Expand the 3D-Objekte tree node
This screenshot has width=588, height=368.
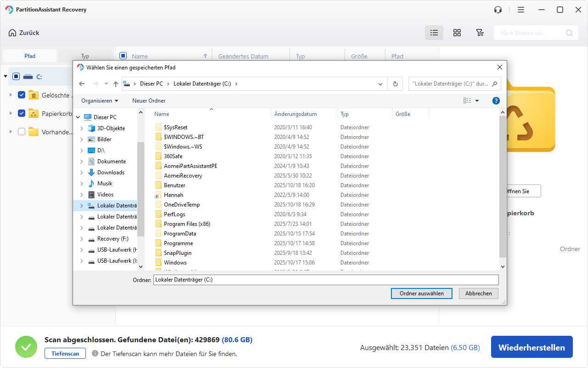point(82,128)
